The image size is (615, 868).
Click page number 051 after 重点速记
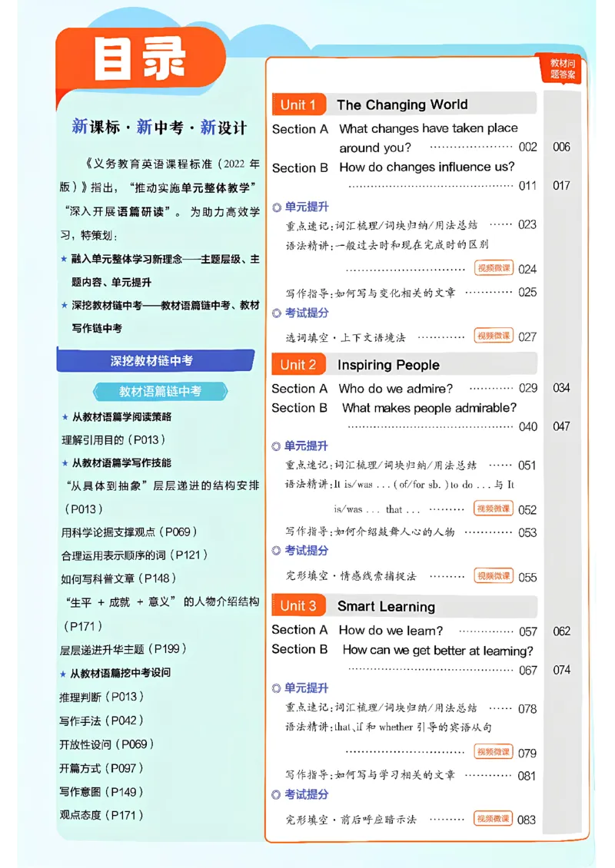click(x=527, y=465)
